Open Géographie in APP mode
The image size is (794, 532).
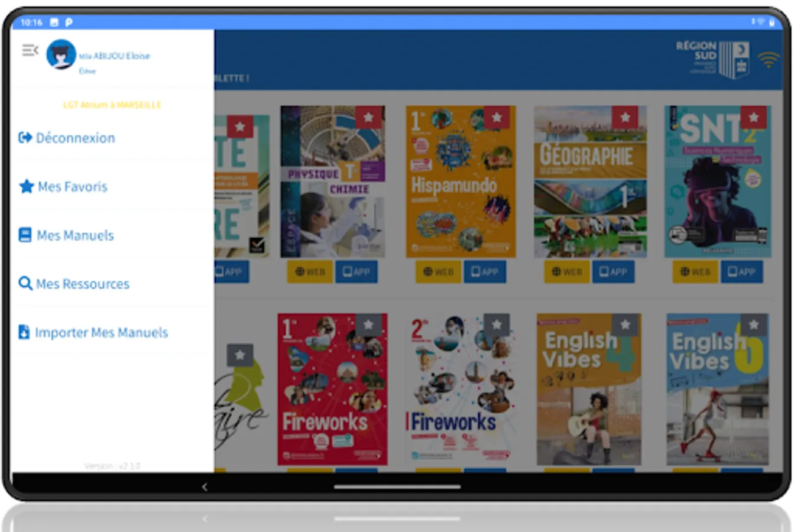pyautogui.click(x=613, y=271)
